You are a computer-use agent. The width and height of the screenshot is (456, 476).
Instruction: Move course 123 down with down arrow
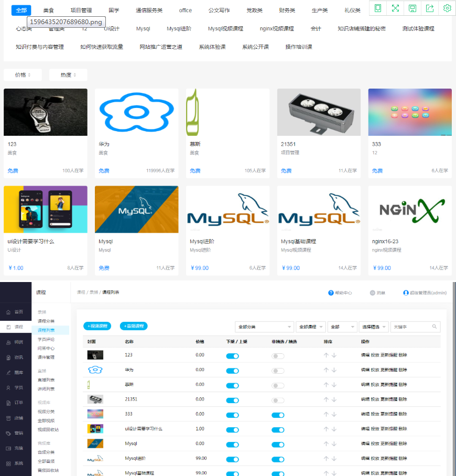pyautogui.click(x=334, y=355)
